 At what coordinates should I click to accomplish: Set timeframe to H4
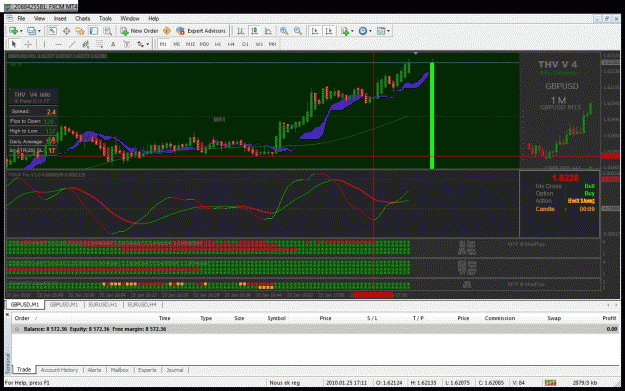231,44
